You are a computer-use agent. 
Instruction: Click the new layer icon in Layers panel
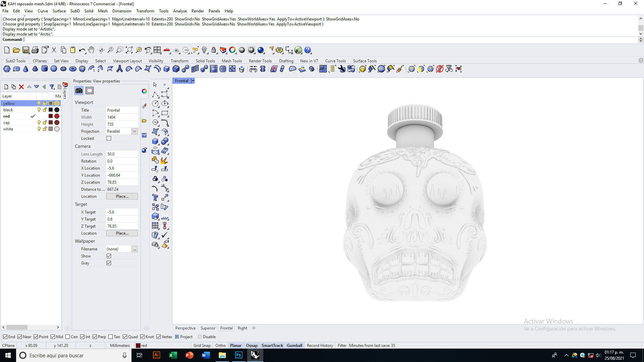click(6, 87)
